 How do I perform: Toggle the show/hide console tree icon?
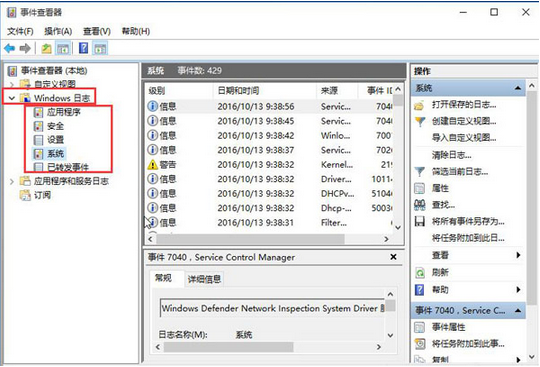63,49
